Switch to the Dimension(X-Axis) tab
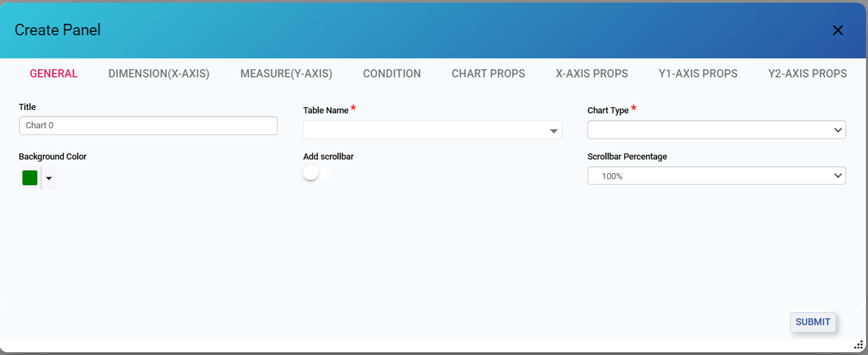Image resolution: width=868 pixels, height=355 pixels. point(159,73)
